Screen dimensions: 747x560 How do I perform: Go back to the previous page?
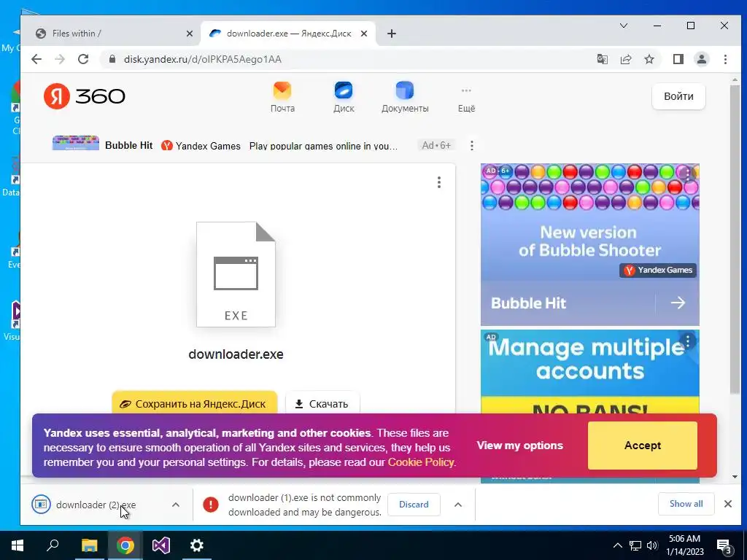point(36,59)
